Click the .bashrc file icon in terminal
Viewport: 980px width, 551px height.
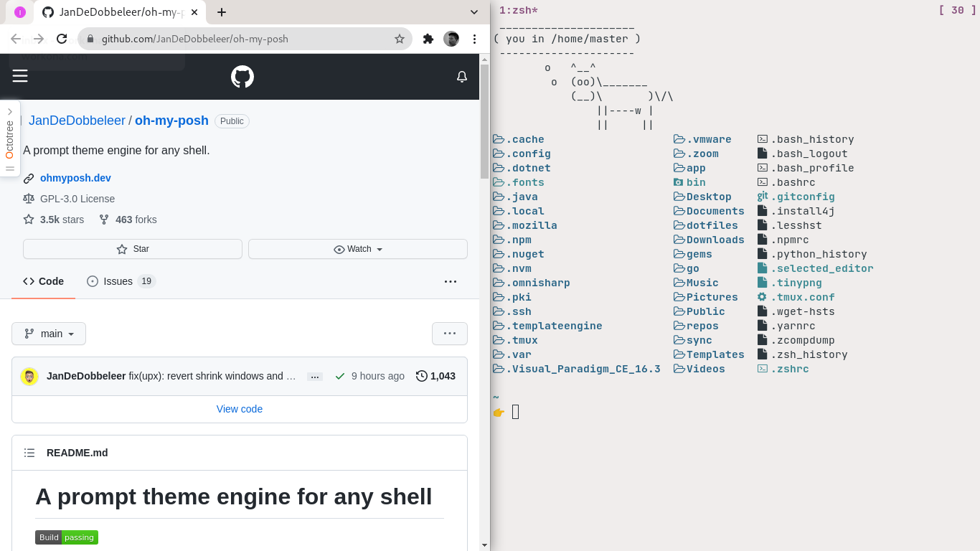(763, 182)
